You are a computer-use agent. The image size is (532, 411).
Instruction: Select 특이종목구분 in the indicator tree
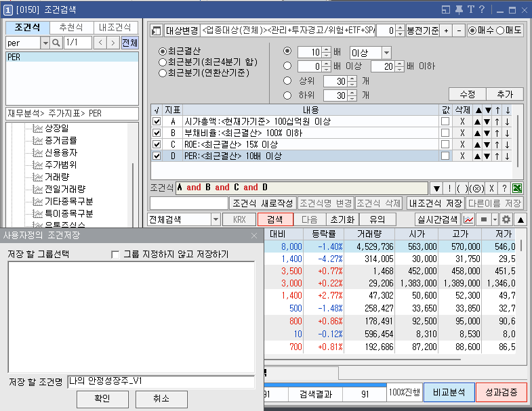coord(69,214)
